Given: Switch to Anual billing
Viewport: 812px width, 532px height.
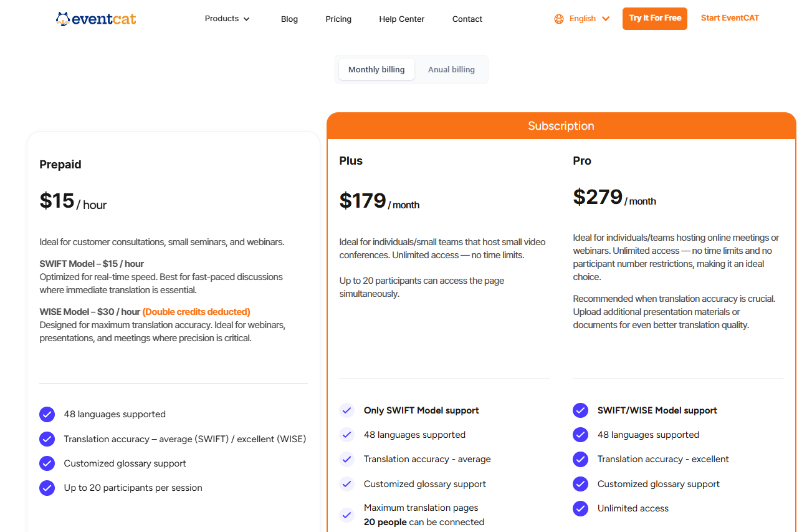Looking at the screenshot, I should point(451,69).
